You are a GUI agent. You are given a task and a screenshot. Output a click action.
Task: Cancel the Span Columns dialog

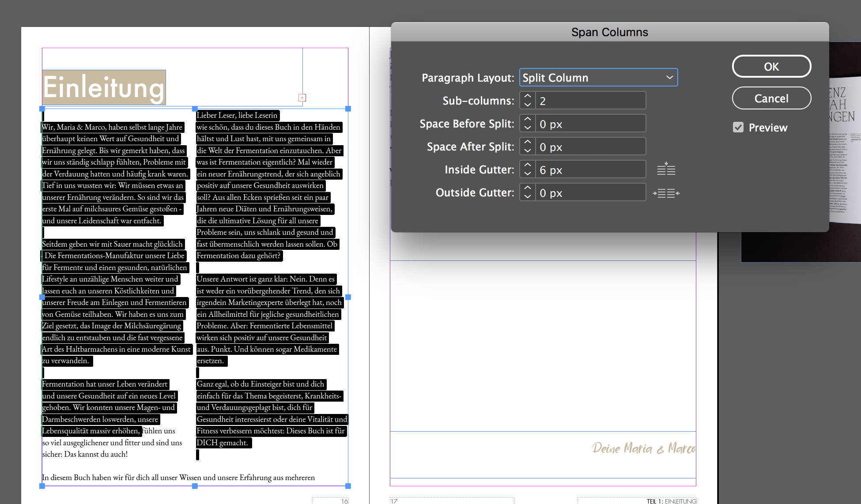771,98
